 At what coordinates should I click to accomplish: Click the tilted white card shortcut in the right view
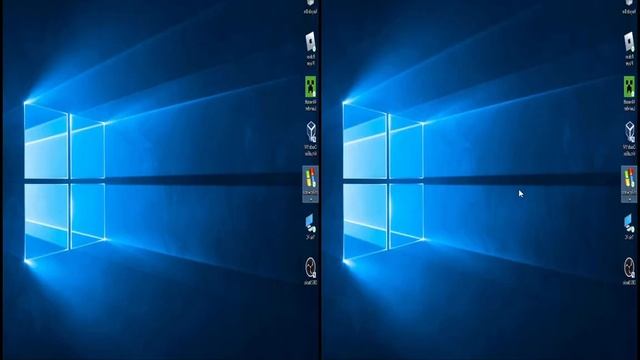[x=629, y=42]
